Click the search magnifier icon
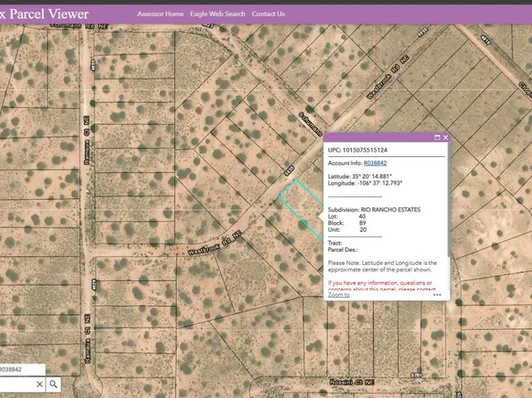Image resolution: width=532 pixels, height=398 pixels. coord(54,384)
